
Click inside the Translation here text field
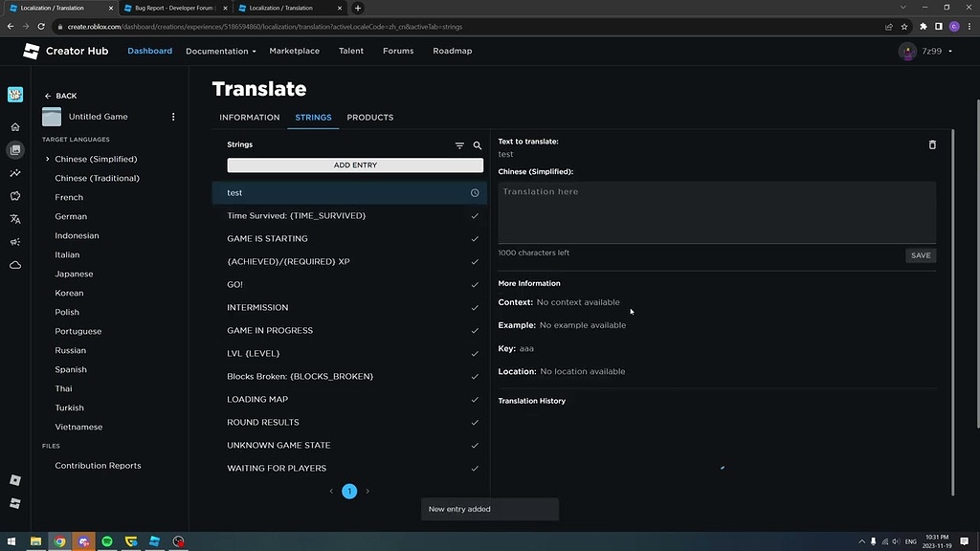[716, 210]
